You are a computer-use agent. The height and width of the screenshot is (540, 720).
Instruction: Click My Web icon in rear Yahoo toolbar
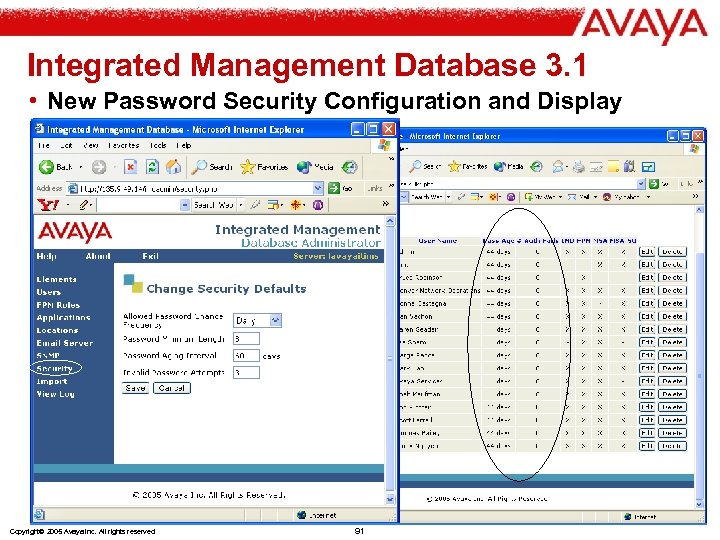click(x=529, y=197)
